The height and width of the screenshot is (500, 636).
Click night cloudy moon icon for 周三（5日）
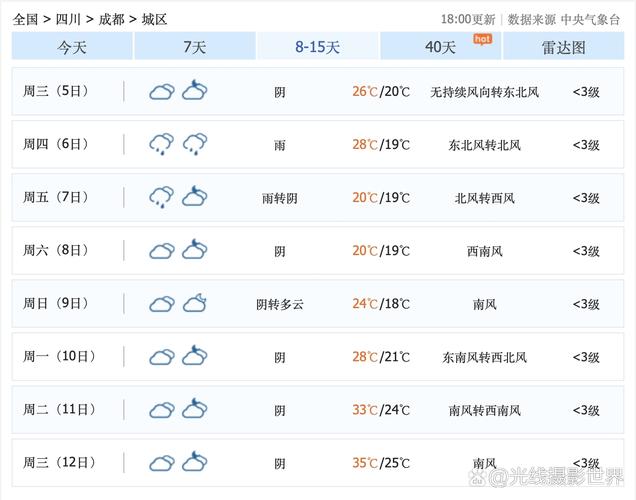(x=195, y=90)
